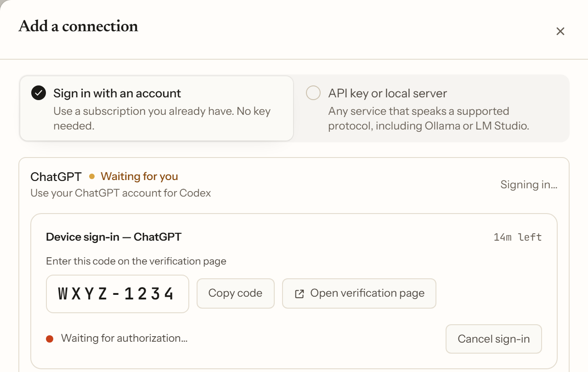The height and width of the screenshot is (372, 588).
Task: Close the Add a connection dialog
Action: click(x=560, y=31)
